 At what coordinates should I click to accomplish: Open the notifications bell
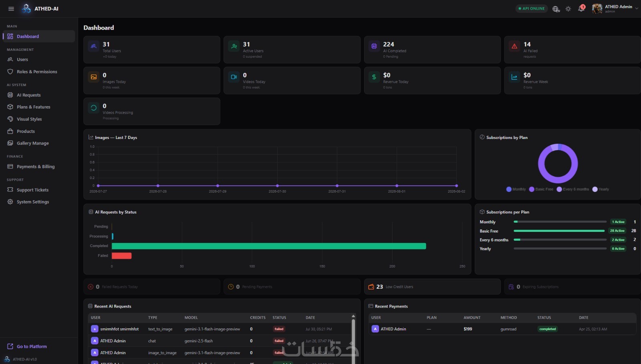(581, 8)
